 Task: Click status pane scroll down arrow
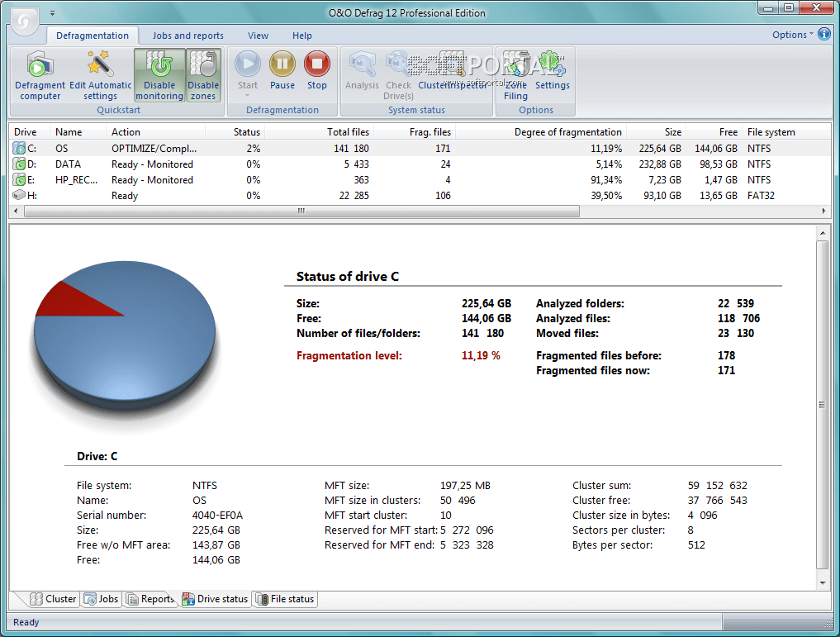click(x=823, y=583)
